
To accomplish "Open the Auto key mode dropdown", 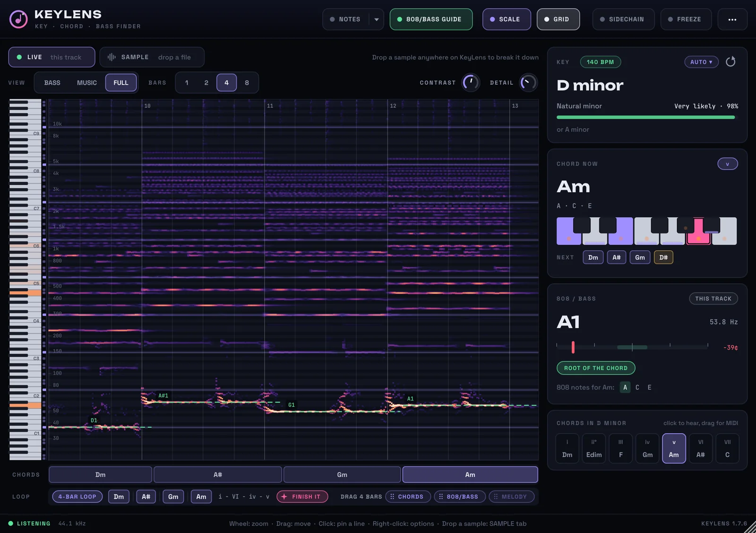I will pyautogui.click(x=701, y=62).
